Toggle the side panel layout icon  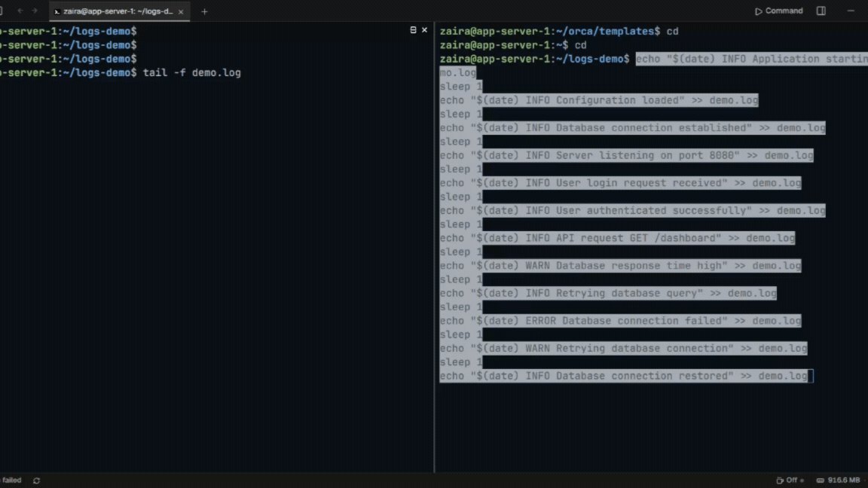[x=821, y=11]
